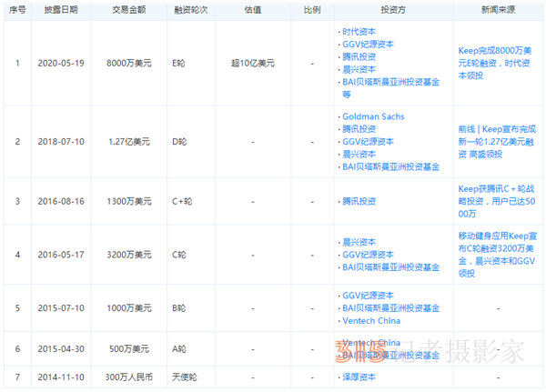Select date cell 2015-07-10
The image size is (546, 392).
click(61, 308)
